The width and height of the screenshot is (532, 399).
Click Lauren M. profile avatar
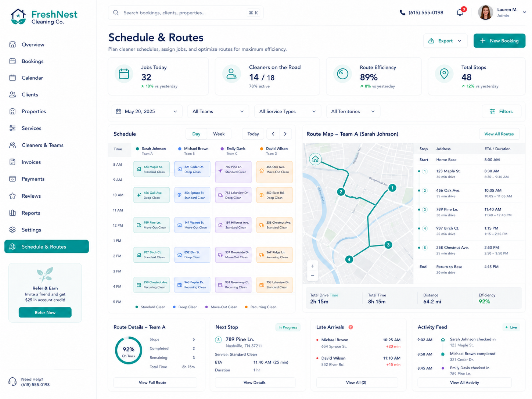(485, 12)
